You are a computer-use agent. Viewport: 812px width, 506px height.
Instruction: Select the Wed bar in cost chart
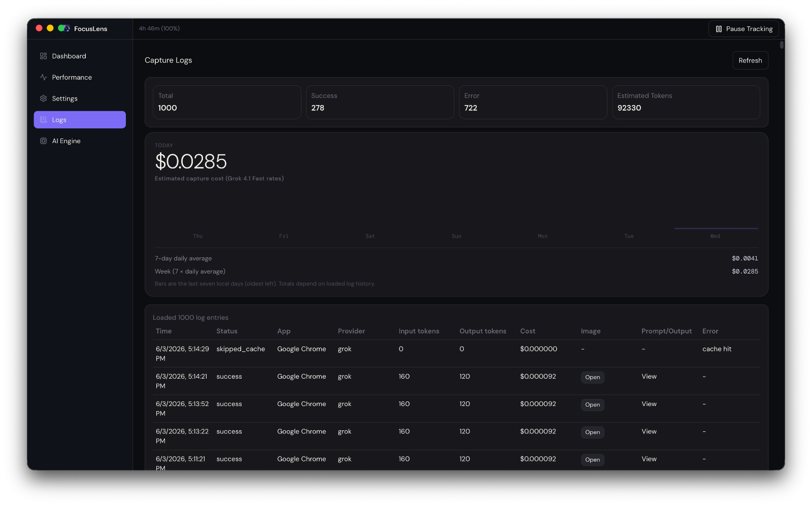coord(716,228)
